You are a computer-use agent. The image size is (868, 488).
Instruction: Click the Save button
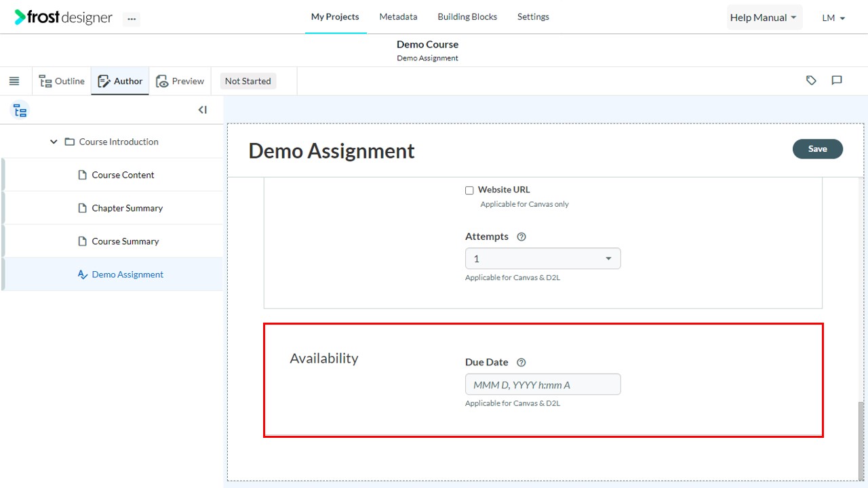tap(817, 149)
